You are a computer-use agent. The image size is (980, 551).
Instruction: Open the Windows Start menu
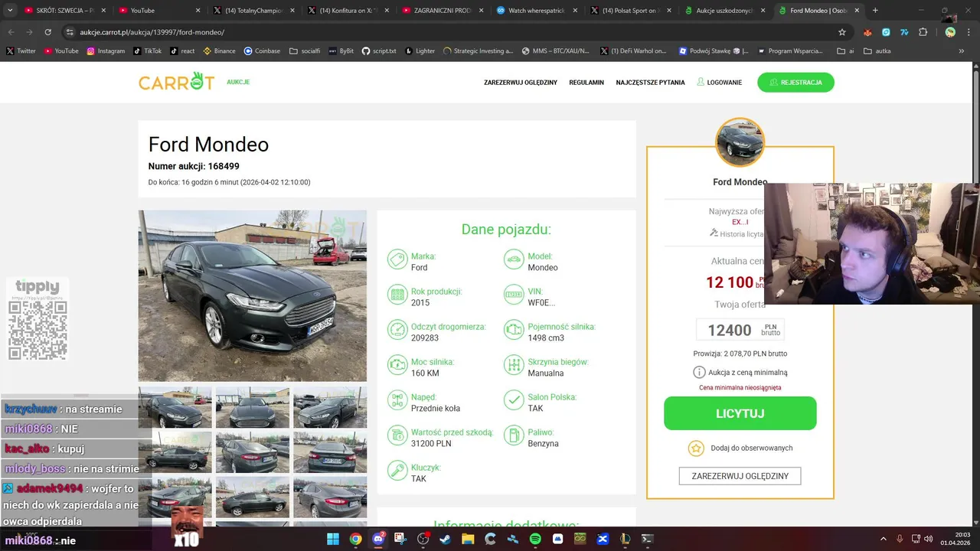(333, 539)
